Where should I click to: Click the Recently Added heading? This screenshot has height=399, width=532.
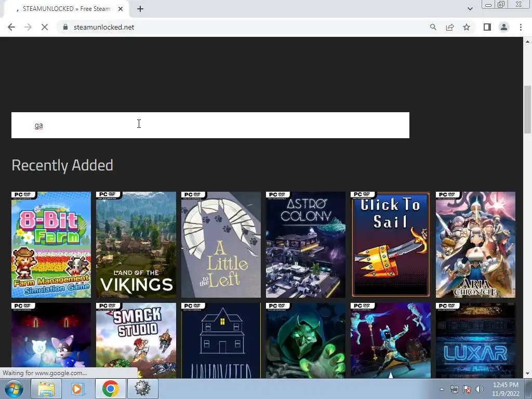coord(62,166)
